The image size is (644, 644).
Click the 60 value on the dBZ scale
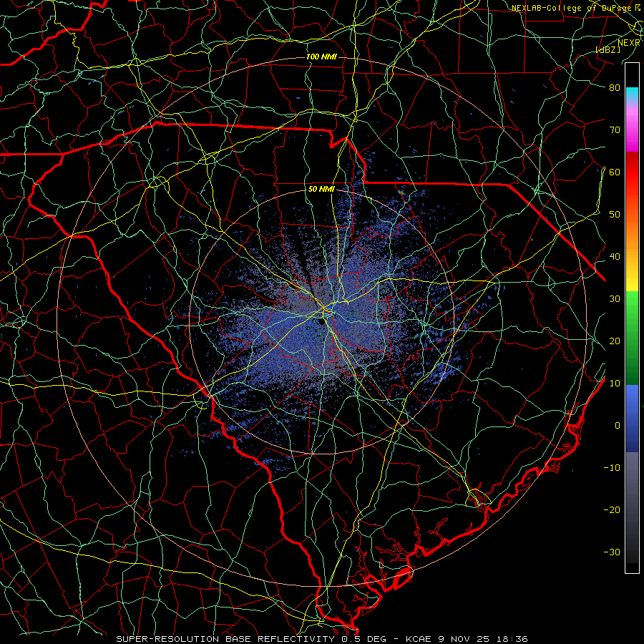[x=615, y=172]
